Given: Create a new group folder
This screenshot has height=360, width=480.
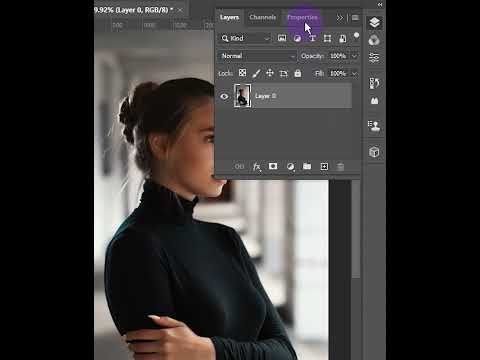Looking at the screenshot, I should (307, 166).
